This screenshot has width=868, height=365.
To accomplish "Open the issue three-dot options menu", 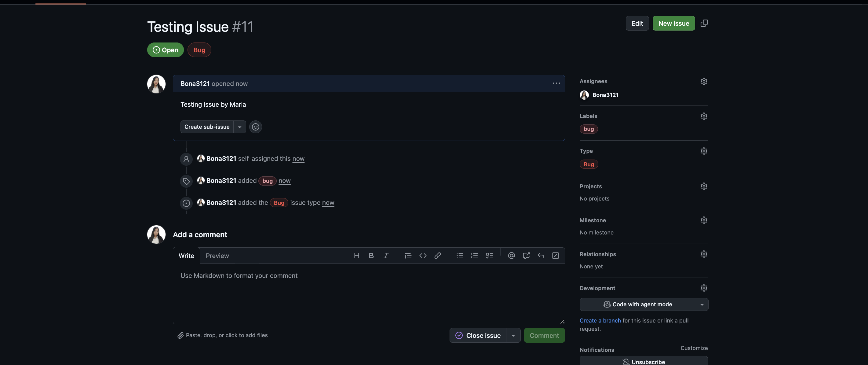I will [556, 84].
